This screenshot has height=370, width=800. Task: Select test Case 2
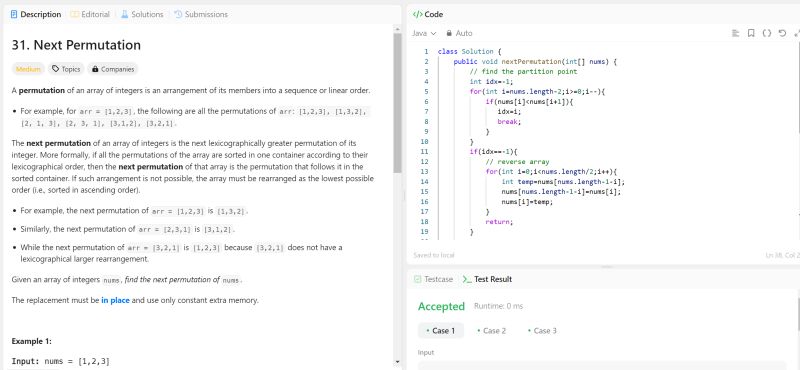491,331
